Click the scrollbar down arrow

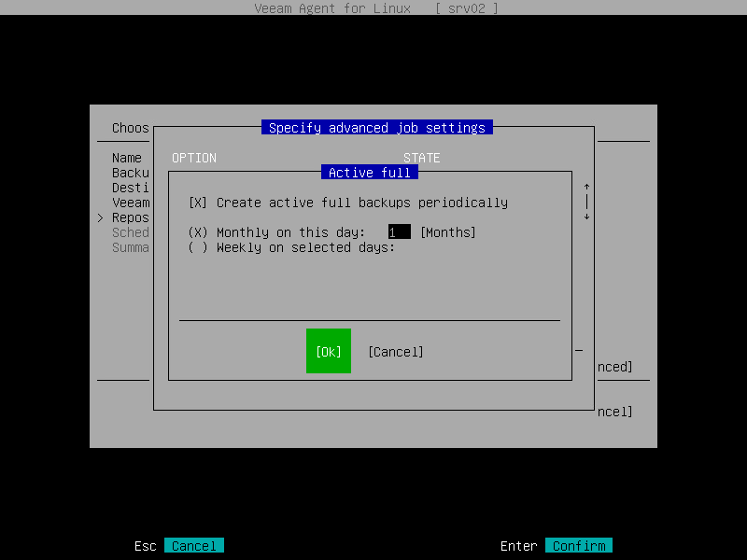tap(587, 217)
